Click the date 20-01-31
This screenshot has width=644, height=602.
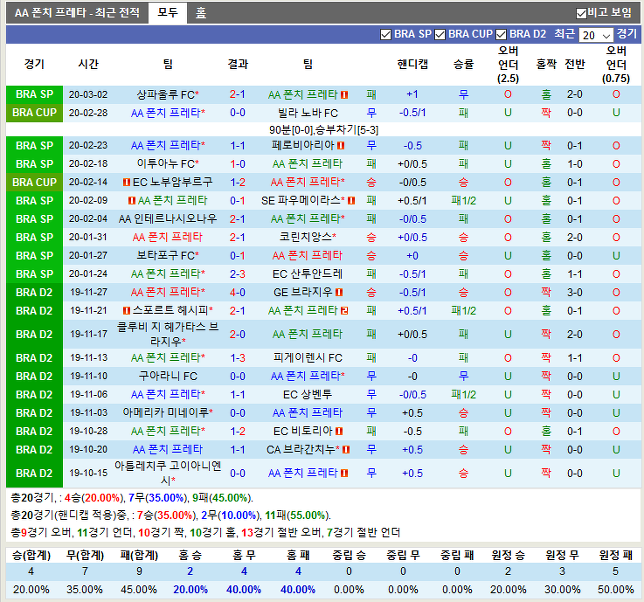point(88,237)
